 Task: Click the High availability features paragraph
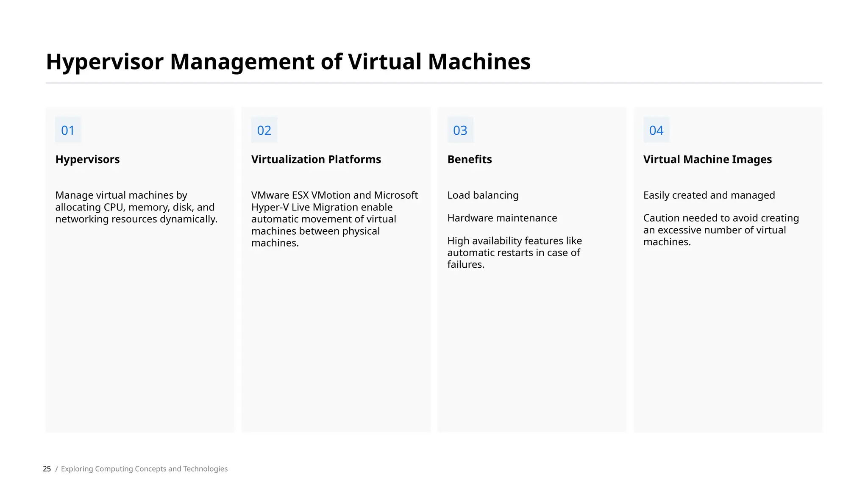[x=515, y=252]
